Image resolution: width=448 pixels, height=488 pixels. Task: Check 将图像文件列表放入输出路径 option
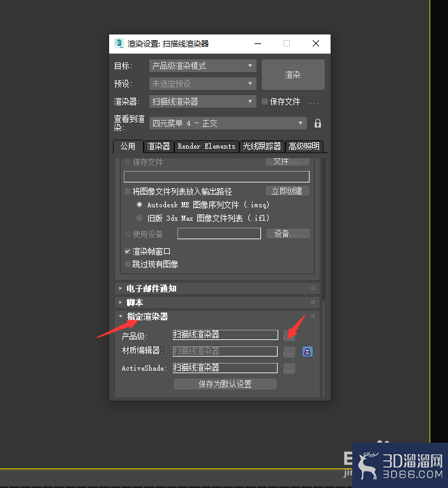coord(127,191)
